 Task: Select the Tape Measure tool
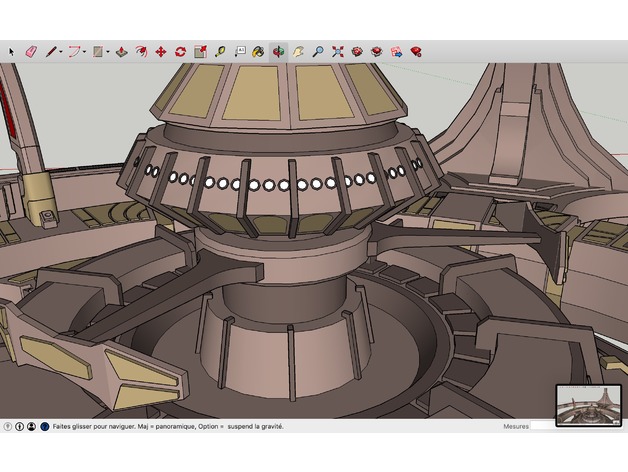pos(220,51)
